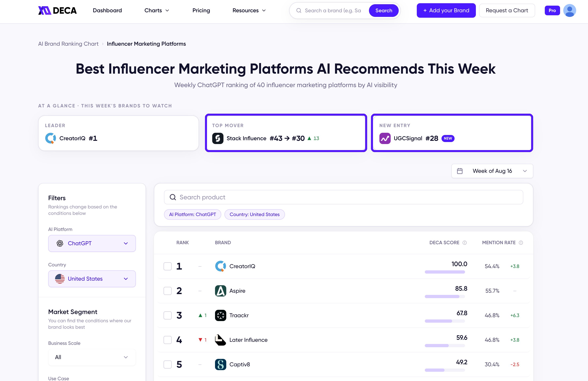Select the Traackr row checkbox
Screen dimensions: 588x381
(x=168, y=315)
